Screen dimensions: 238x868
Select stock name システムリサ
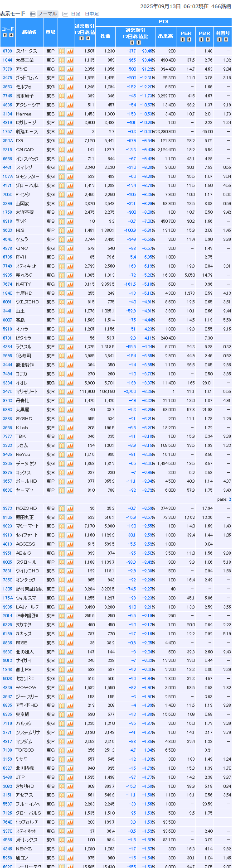tap(28, 733)
